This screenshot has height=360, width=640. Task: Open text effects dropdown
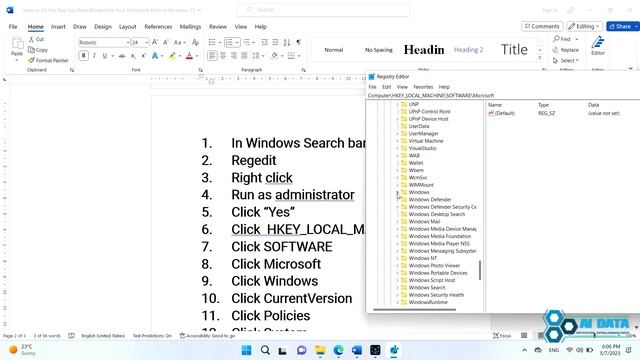coord(162,56)
